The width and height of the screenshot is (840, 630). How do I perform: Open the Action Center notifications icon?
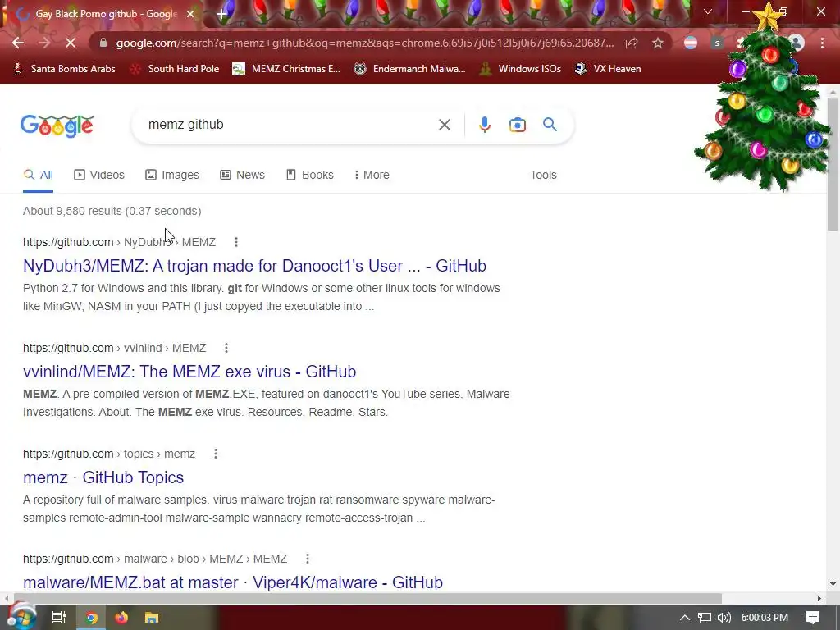[813, 618]
